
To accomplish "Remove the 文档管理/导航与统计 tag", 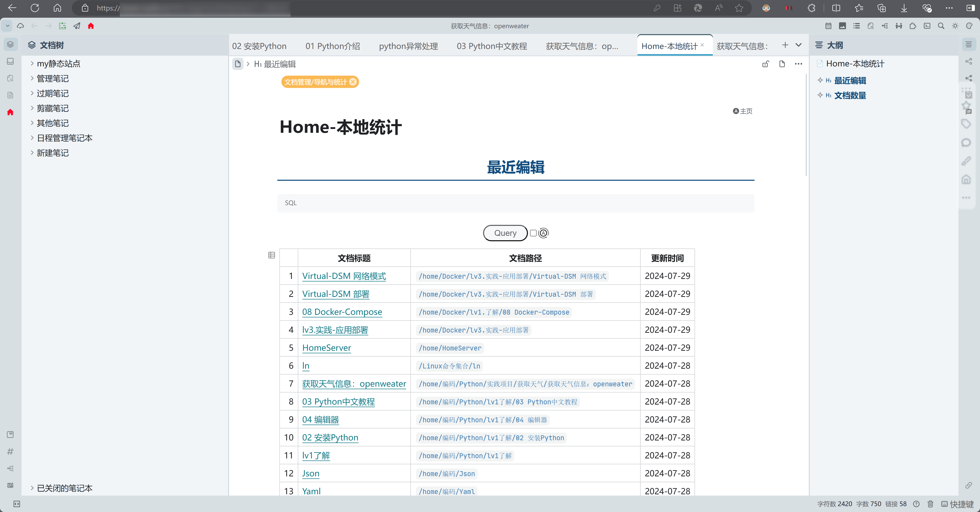I will pyautogui.click(x=353, y=82).
